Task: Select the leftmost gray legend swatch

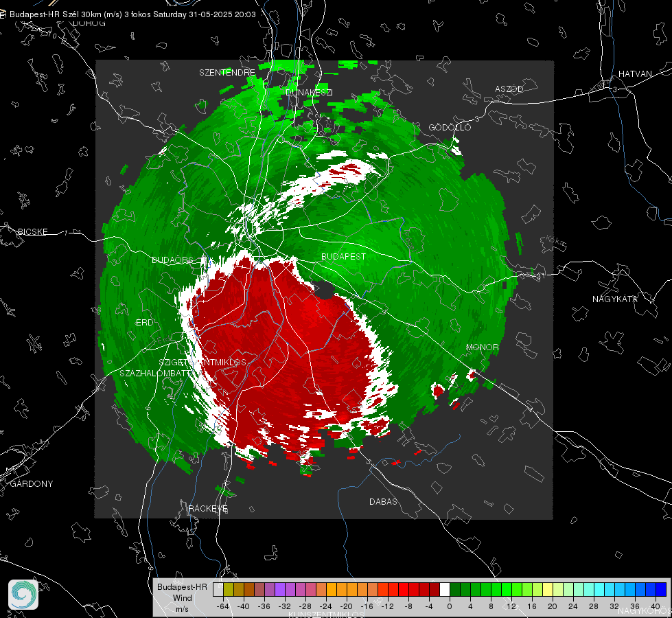Action: pos(218,589)
